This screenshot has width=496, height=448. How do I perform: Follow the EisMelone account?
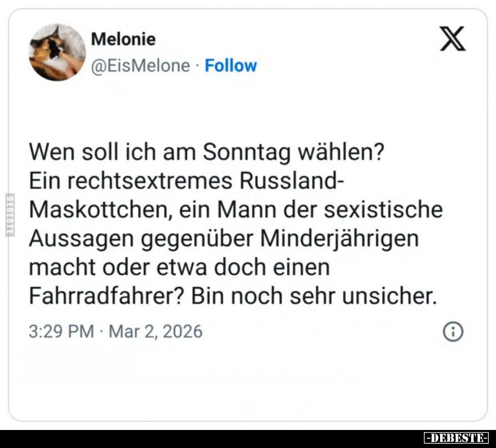coord(230,66)
